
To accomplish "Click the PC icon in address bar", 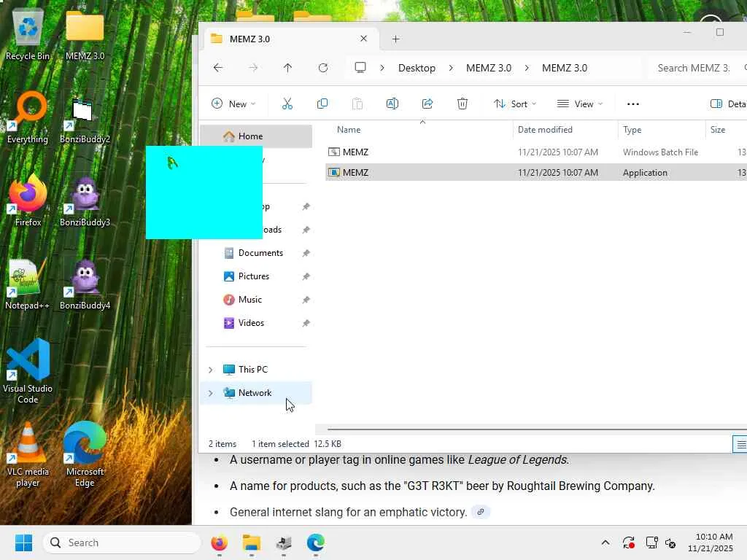I will point(360,68).
